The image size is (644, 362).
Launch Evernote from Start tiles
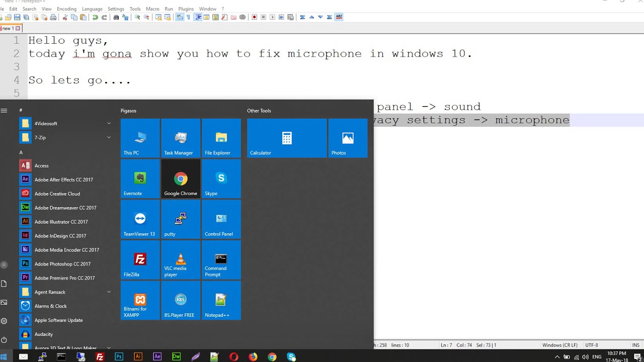[x=140, y=178]
